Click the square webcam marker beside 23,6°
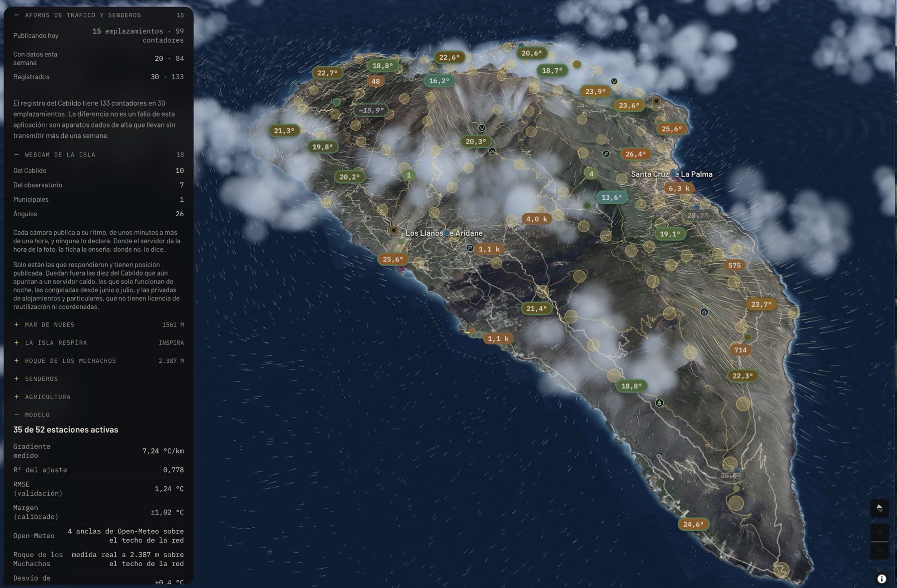The width and height of the screenshot is (897, 588). click(x=656, y=101)
